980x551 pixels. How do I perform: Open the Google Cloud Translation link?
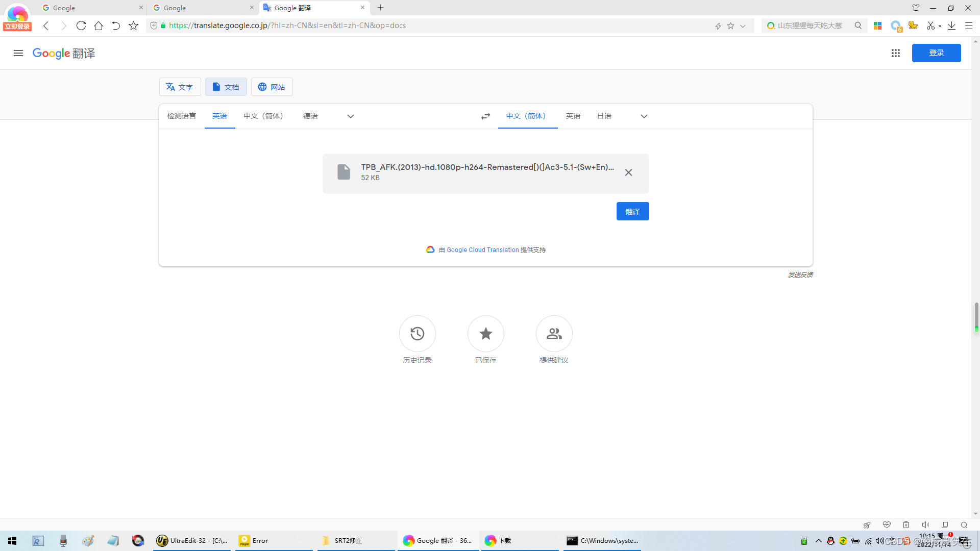coord(482,250)
